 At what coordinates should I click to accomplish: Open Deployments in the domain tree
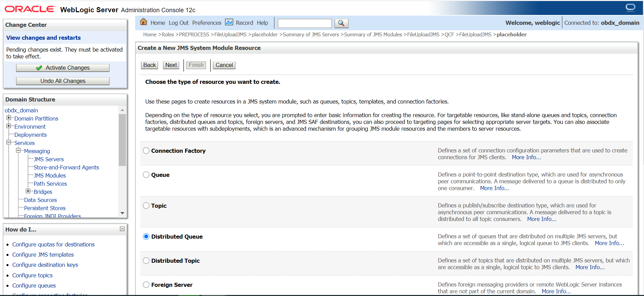click(31, 135)
